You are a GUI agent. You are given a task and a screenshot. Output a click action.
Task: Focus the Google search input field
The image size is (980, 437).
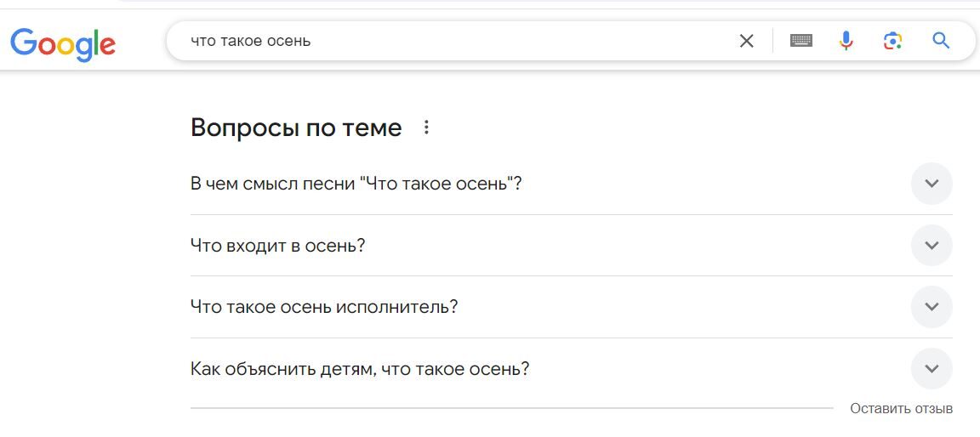[510, 41]
